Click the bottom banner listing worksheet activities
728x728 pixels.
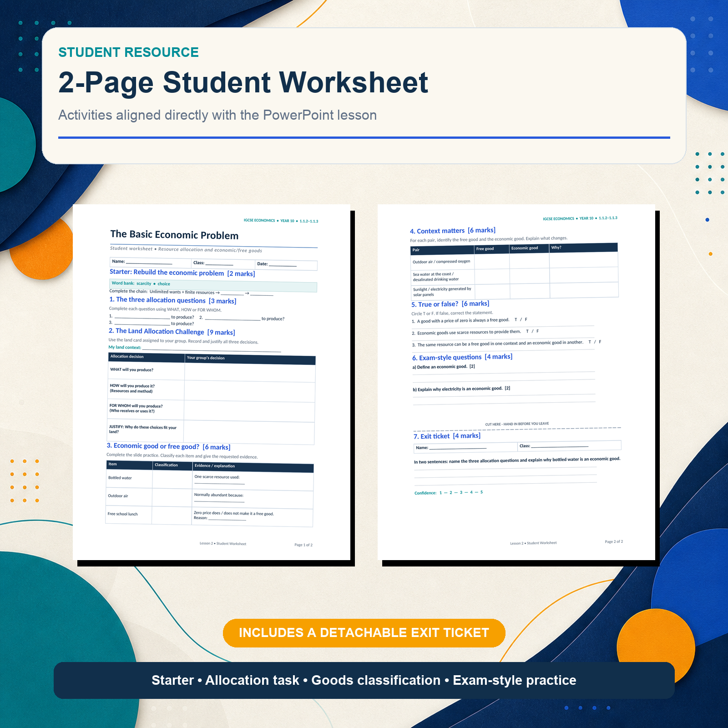pyautogui.click(x=364, y=680)
